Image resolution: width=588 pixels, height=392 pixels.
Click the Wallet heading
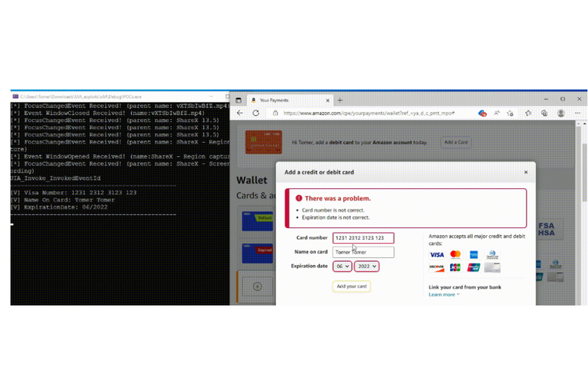(x=252, y=180)
